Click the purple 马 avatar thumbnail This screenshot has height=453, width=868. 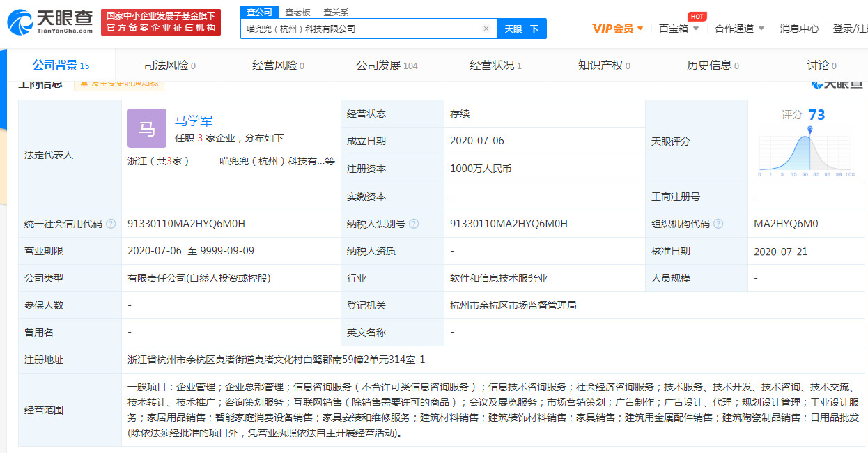click(147, 128)
